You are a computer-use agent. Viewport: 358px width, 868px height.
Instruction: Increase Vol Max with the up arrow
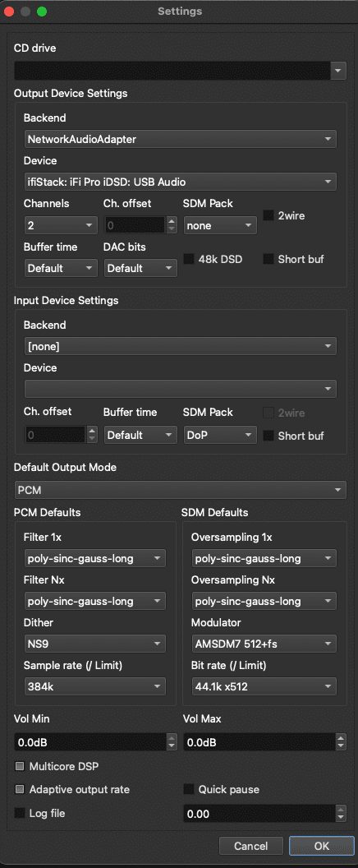point(341,737)
